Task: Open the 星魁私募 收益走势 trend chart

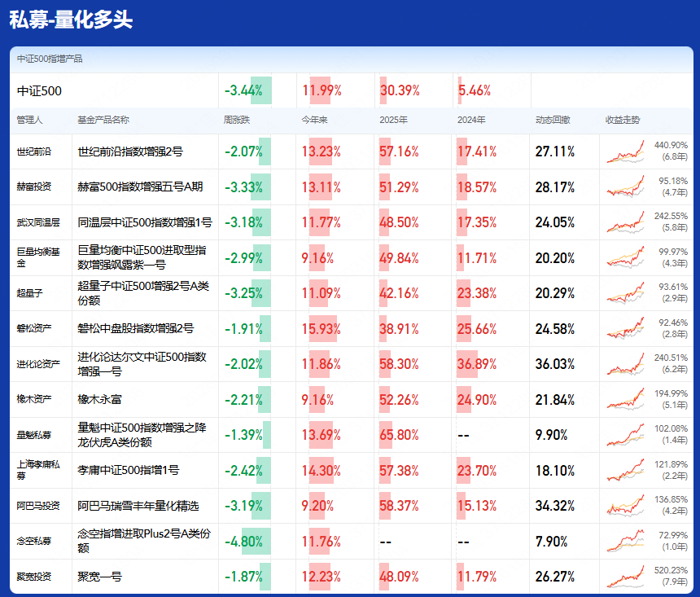Action: [x=626, y=435]
